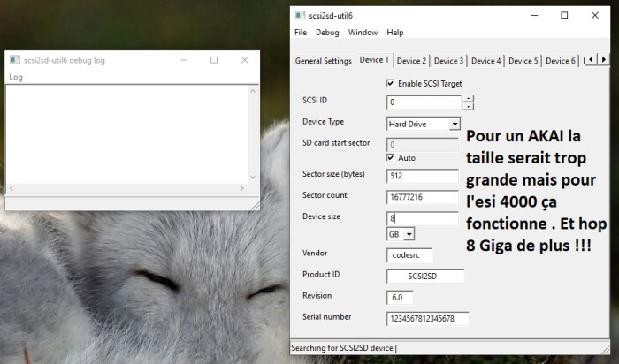Toggle the Enable SCSI Target checkbox
The image size is (619, 364).
click(x=390, y=83)
